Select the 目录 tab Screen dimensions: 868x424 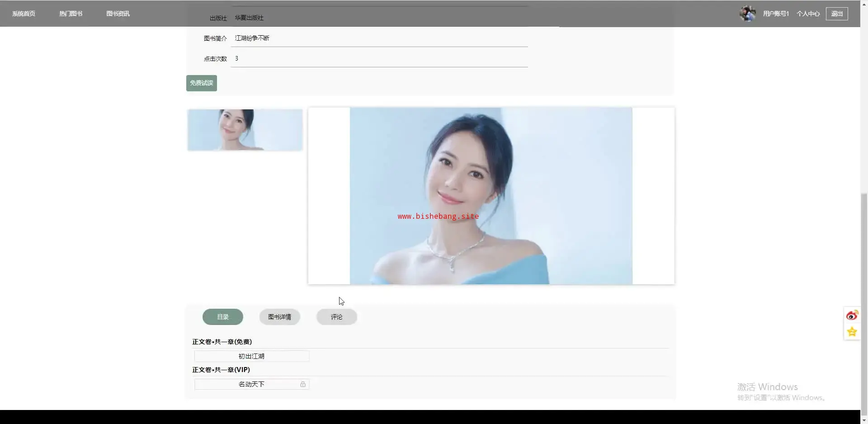click(x=223, y=317)
